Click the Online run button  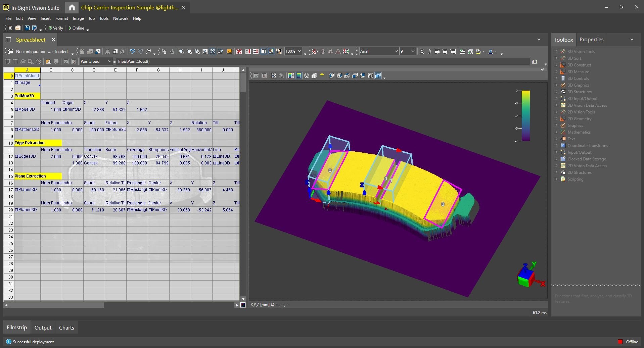(x=76, y=28)
